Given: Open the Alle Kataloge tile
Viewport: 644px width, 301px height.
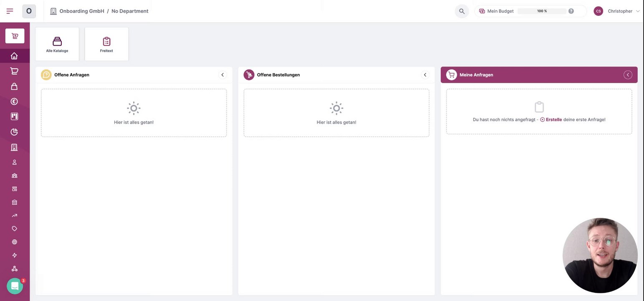Looking at the screenshot, I should pos(57,44).
